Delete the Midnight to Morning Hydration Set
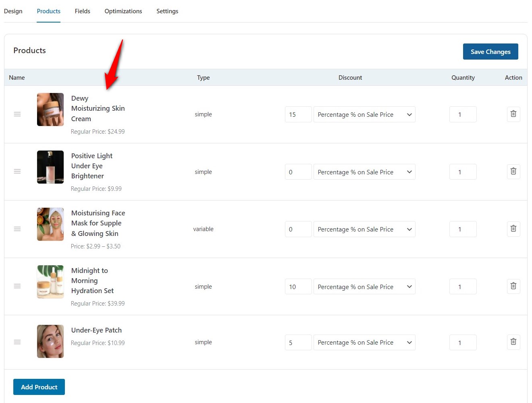 pyautogui.click(x=513, y=286)
